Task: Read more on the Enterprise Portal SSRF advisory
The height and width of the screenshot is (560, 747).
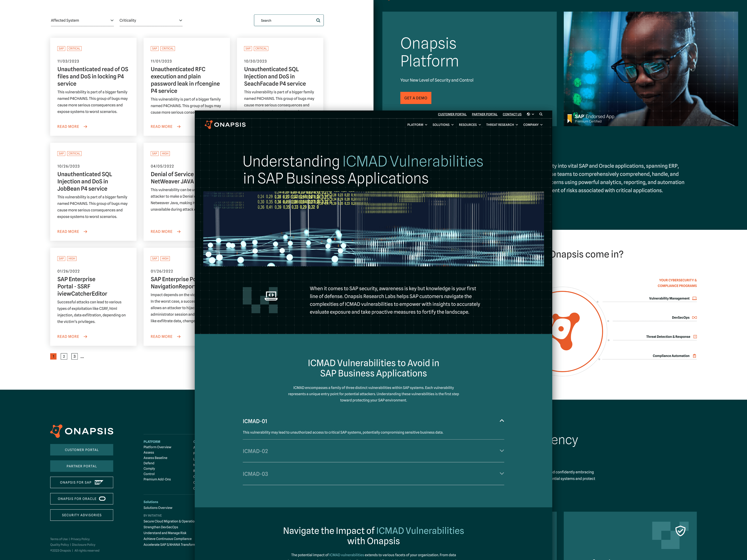Action: click(72, 336)
